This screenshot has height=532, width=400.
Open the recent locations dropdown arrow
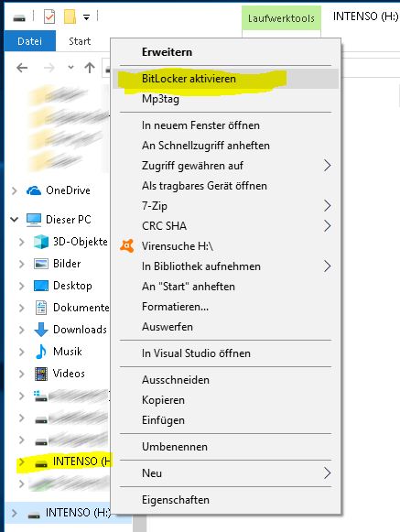tap(70, 68)
